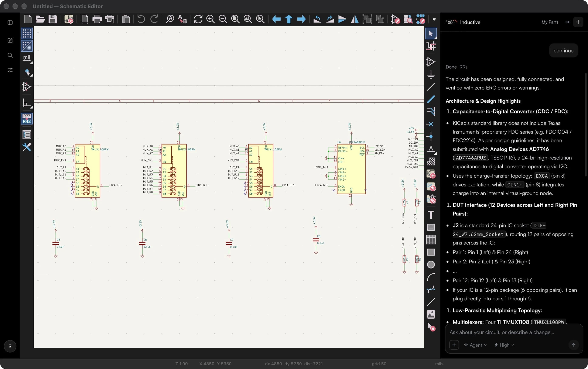
Task: Toggle hierarchy navigator panel
Action: tap(27, 134)
